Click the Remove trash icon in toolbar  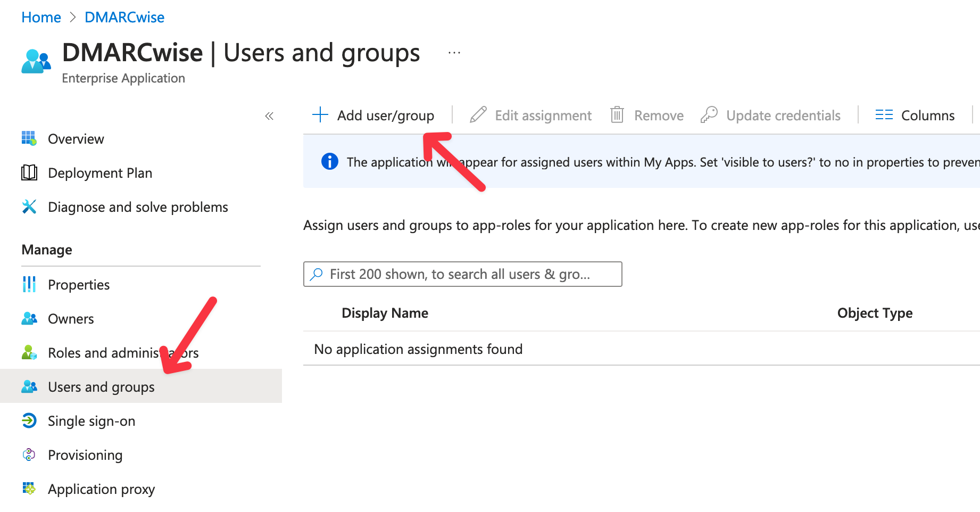tap(617, 115)
